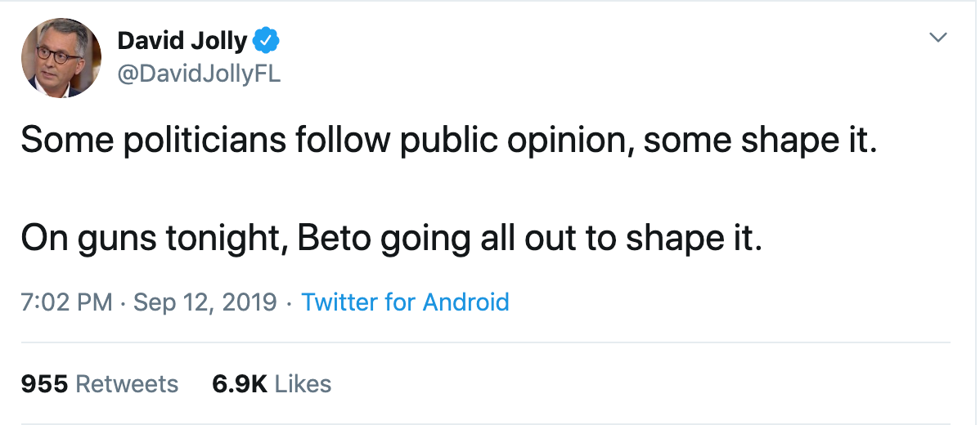Click the Sep 12, 2019 date text

point(205,302)
